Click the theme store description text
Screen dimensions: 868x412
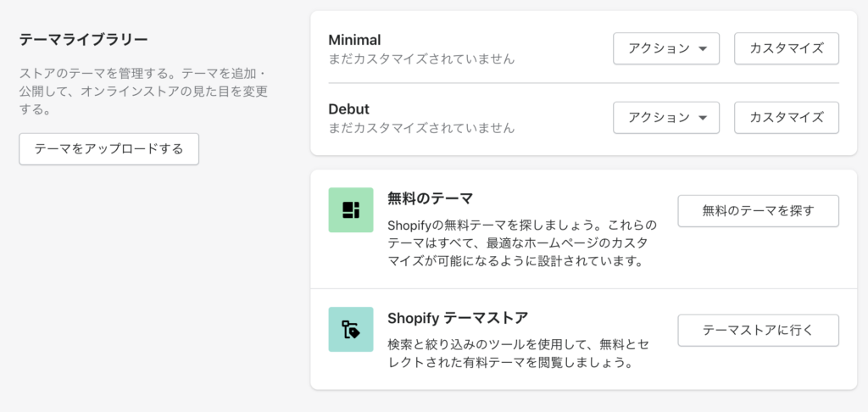coord(518,354)
